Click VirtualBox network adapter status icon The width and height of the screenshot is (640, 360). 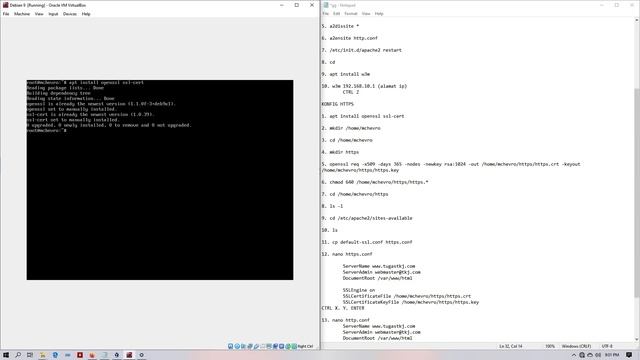pos(249,346)
